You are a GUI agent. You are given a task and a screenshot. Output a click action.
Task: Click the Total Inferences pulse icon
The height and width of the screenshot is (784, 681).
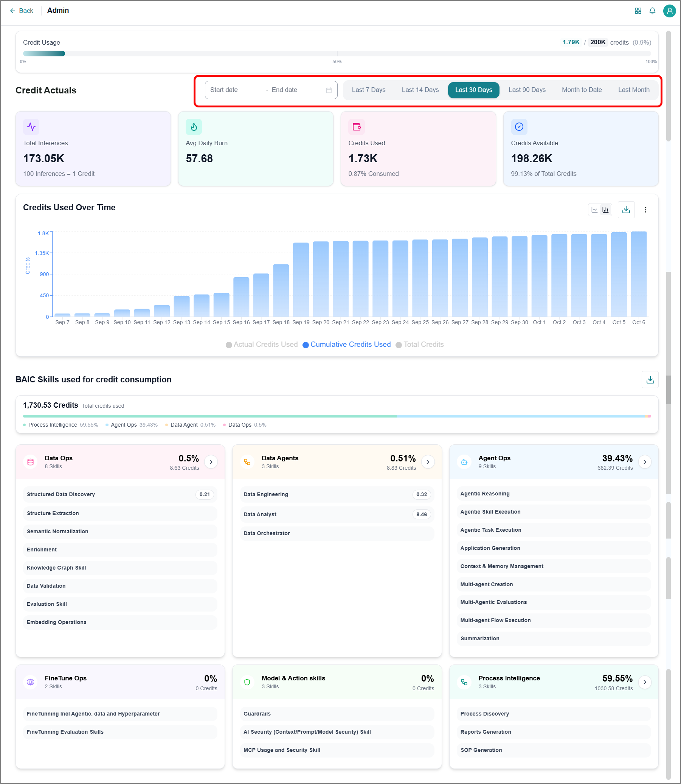click(31, 127)
